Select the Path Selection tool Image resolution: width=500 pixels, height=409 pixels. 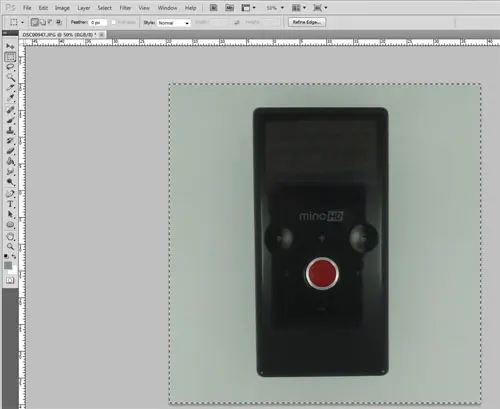point(10,214)
